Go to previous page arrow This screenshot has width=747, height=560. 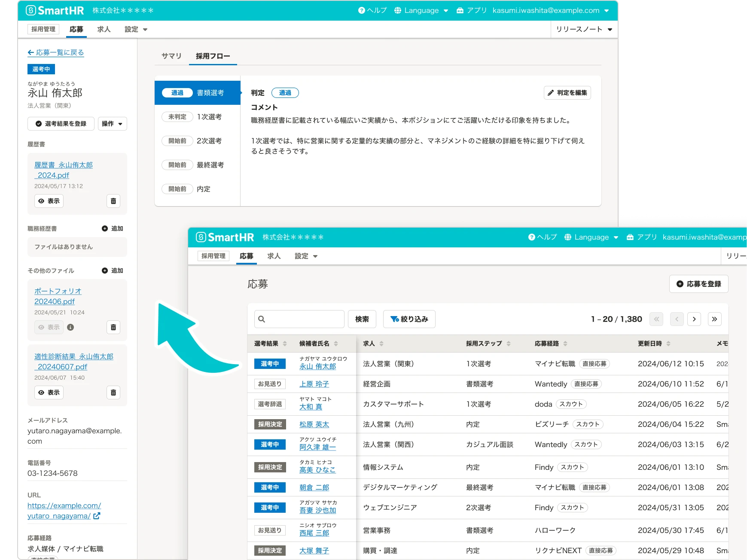pyautogui.click(x=677, y=319)
